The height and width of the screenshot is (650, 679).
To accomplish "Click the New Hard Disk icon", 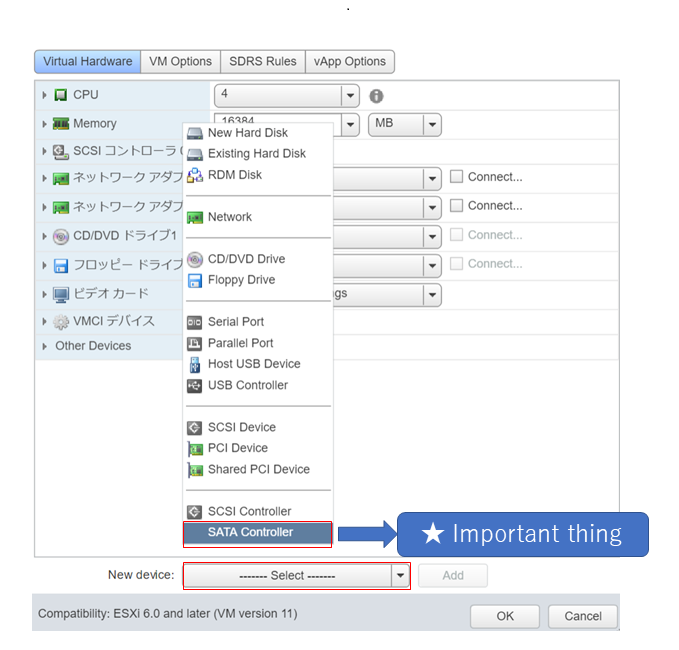I will pos(195,133).
